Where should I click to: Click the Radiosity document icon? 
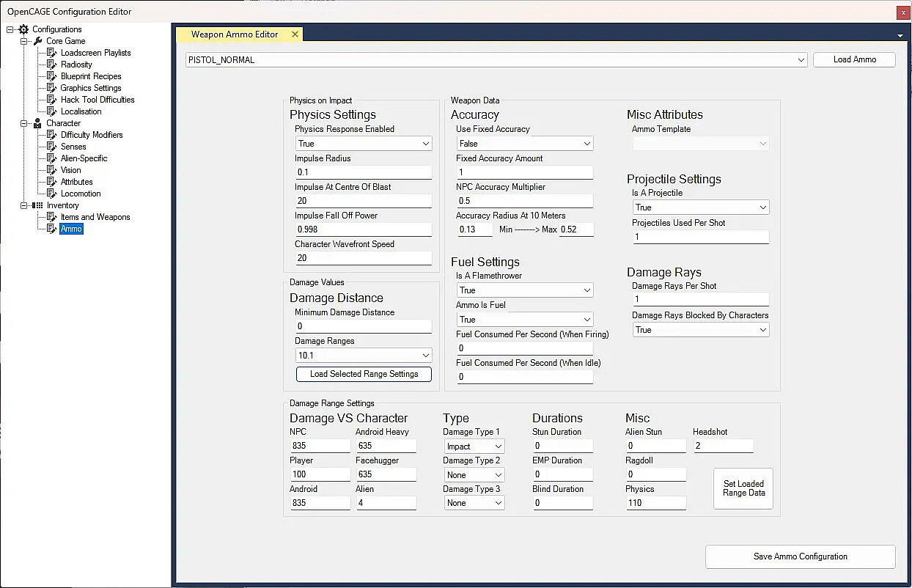pos(52,65)
